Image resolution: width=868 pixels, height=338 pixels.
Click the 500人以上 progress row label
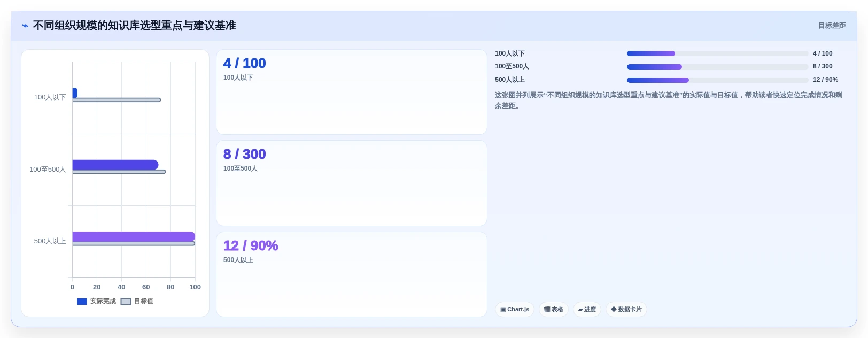[x=510, y=80]
